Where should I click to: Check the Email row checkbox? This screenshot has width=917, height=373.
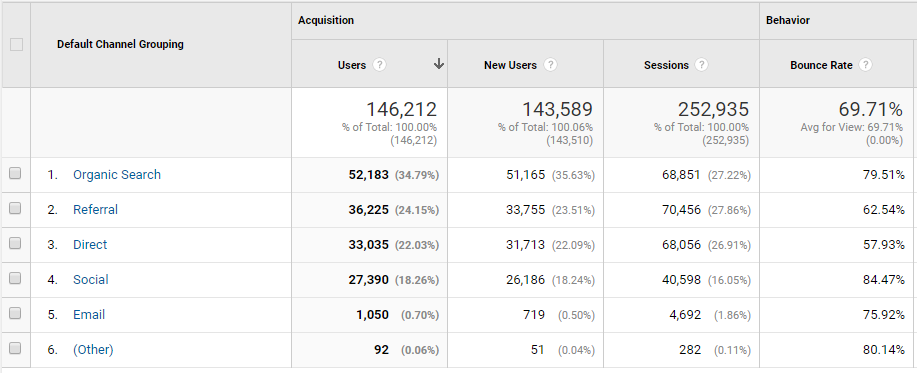point(15,313)
